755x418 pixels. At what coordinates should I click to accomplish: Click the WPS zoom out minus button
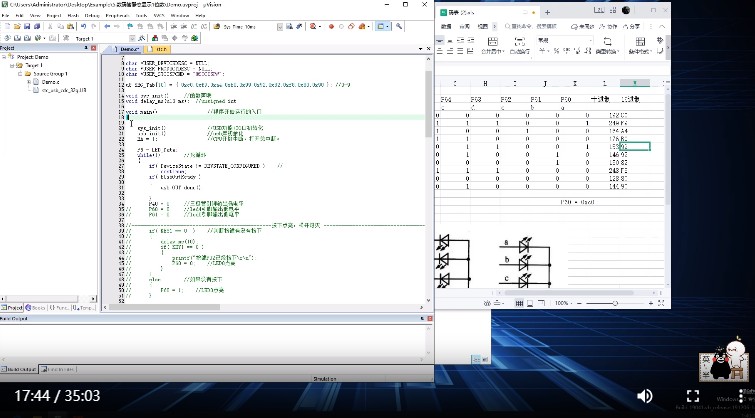point(579,303)
